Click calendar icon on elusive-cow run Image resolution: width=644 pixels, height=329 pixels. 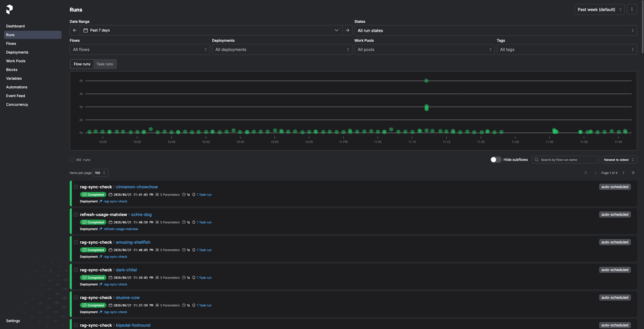click(110, 305)
